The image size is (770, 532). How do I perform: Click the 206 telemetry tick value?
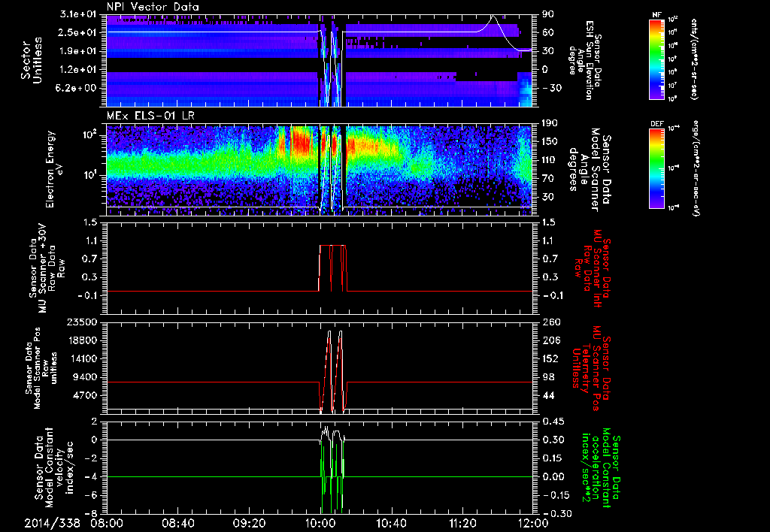coord(550,340)
